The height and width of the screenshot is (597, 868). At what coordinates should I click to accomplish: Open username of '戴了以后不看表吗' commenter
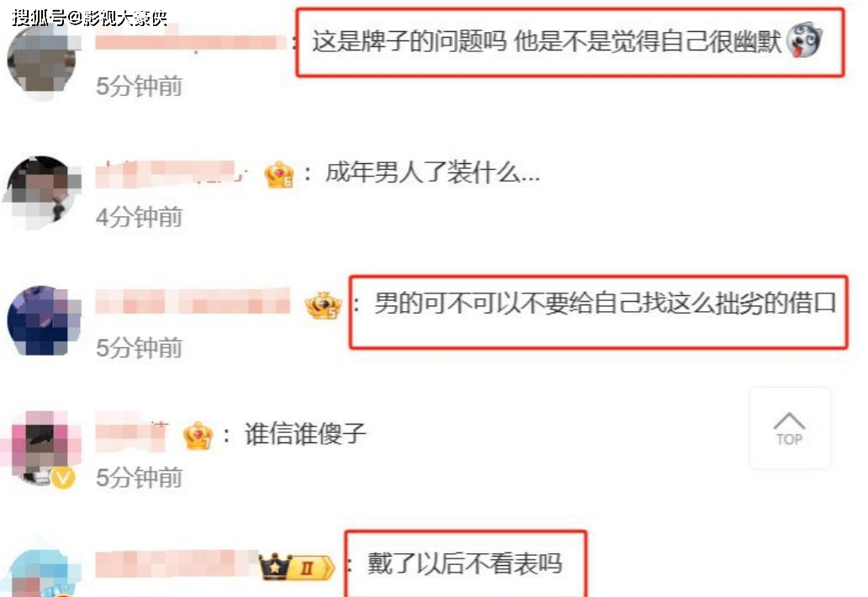[177, 564]
